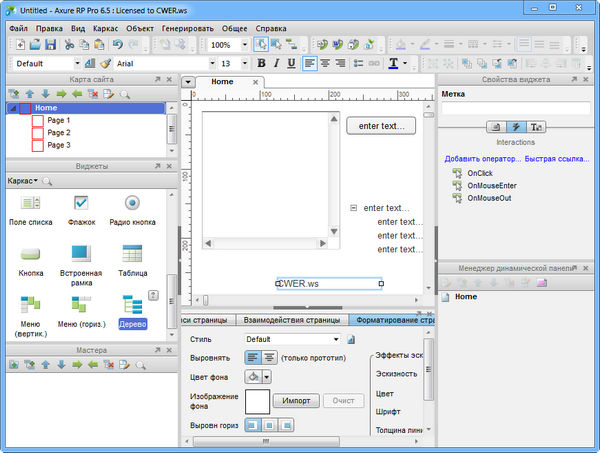Click the Save file toolbar icon
600x453 pixels.
[x=49, y=45]
